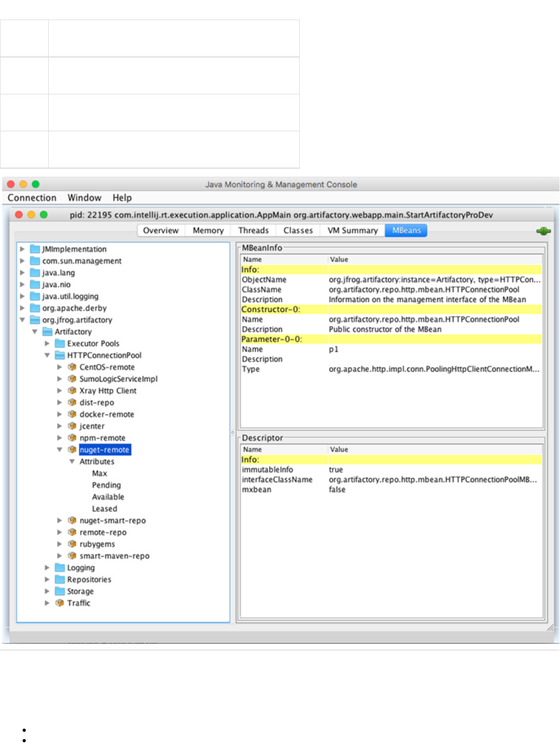560x755 pixels.
Task: Click the CentOS-remote MBean icon
Action: coord(72,367)
